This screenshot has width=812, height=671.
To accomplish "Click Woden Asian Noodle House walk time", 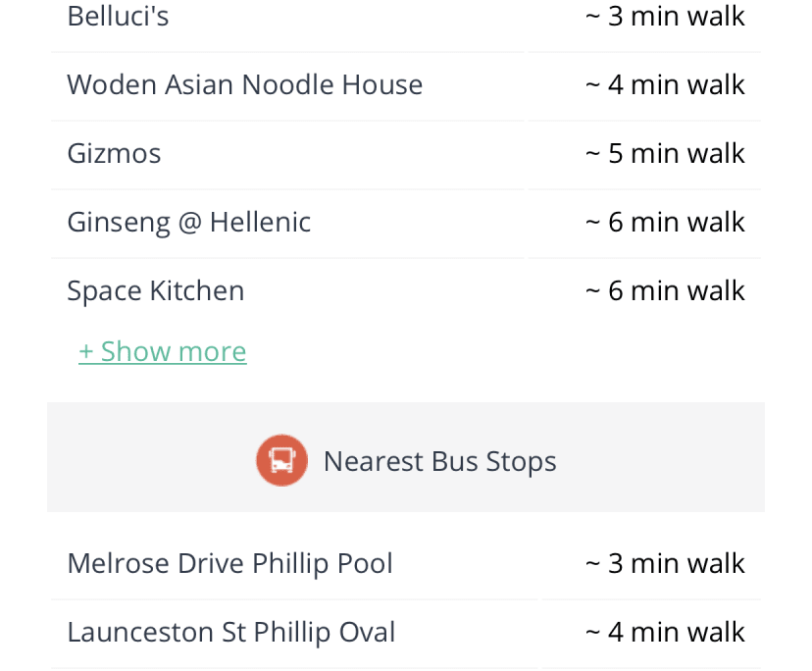I will pos(665,84).
